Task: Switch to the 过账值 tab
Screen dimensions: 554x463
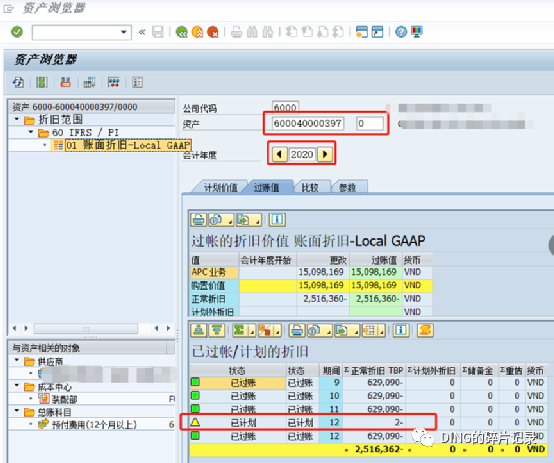Action: tap(267, 188)
